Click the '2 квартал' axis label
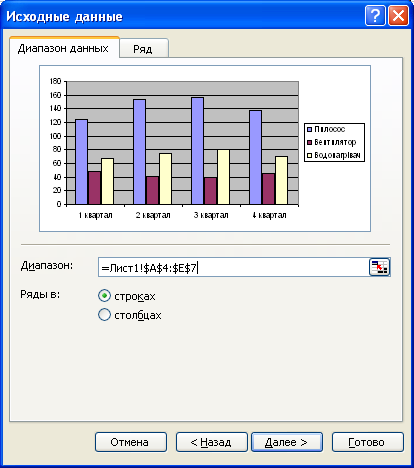Image resolution: width=414 pixels, height=468 pixels. 153,215
